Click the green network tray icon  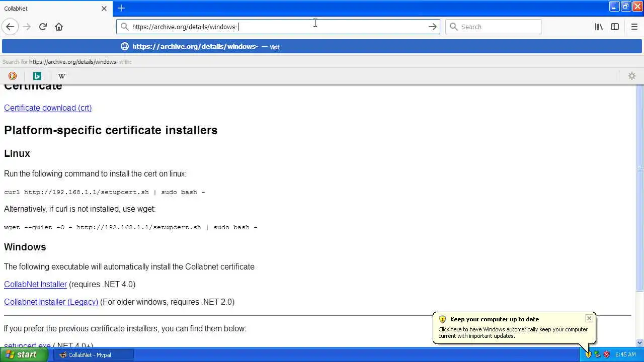pos(597,354)
